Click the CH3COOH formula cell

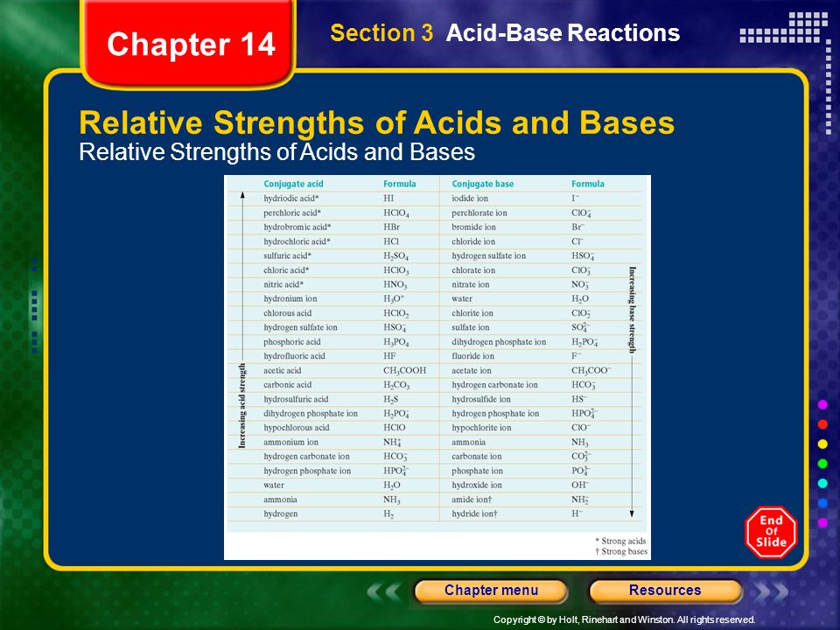click(404, 371)
